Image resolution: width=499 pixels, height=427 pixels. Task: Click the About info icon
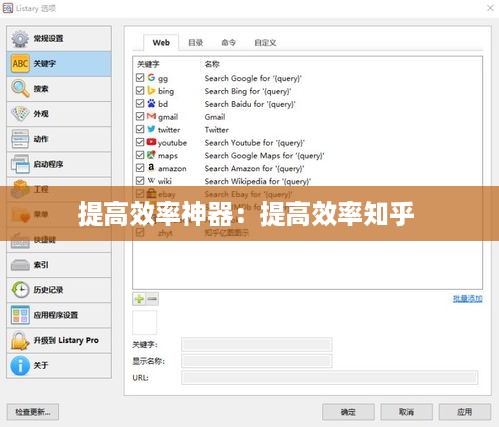click(20, 365)
